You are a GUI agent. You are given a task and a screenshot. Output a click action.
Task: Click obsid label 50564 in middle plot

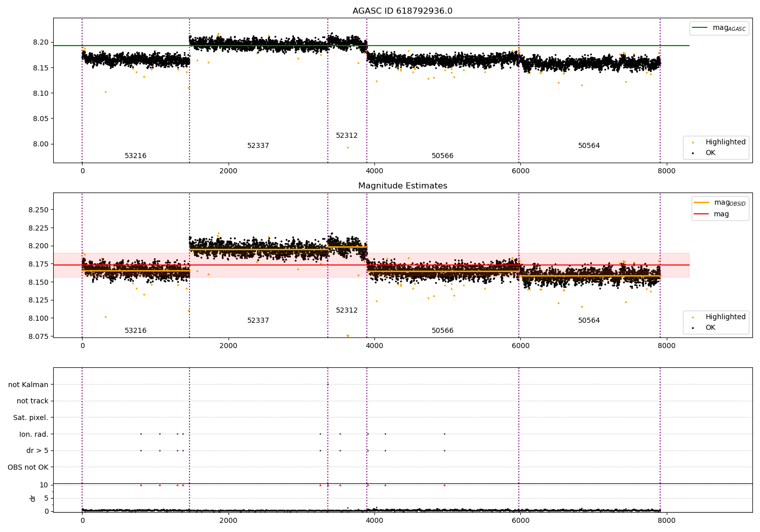589,321
